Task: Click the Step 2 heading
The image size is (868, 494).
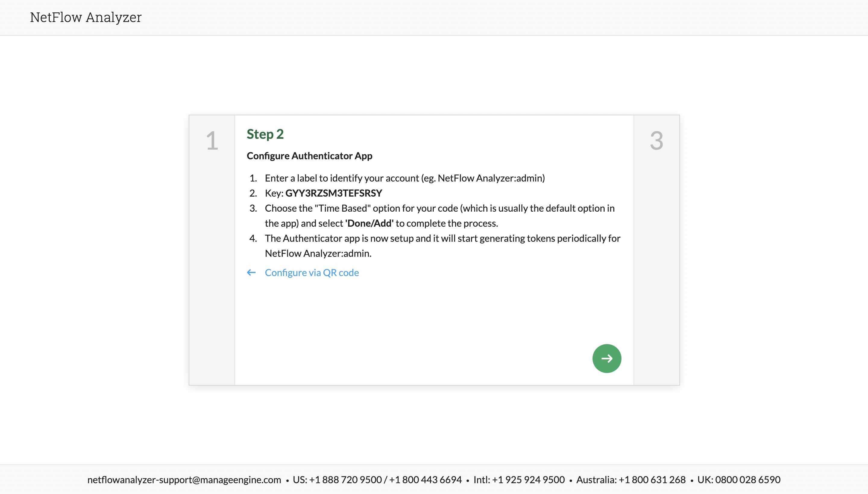Action: pos(265,134)
